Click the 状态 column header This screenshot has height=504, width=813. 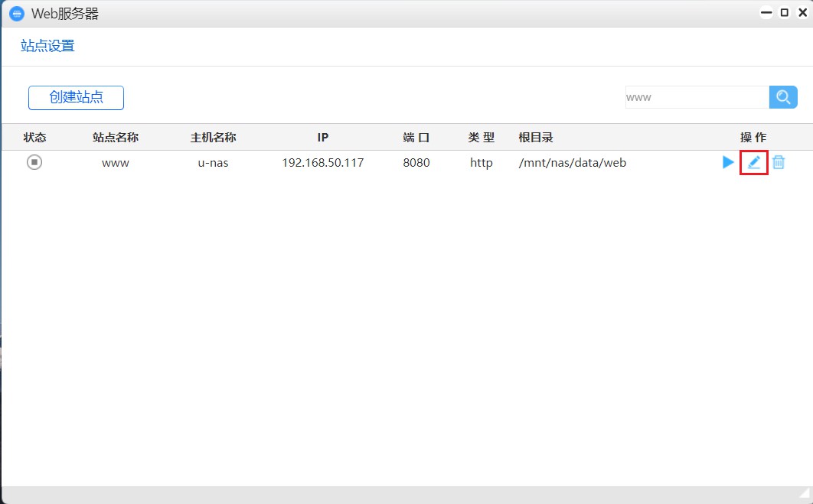click(x=34, y=137)
